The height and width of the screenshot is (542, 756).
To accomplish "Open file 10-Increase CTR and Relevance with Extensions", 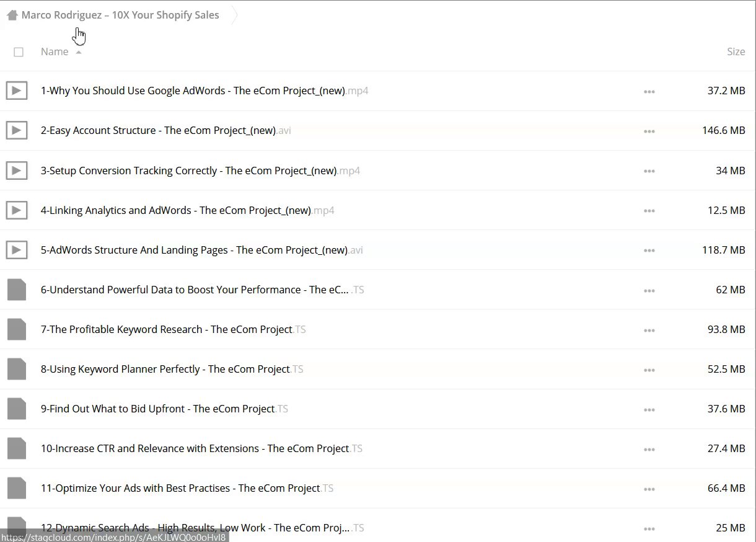I will tap(201, 448).
